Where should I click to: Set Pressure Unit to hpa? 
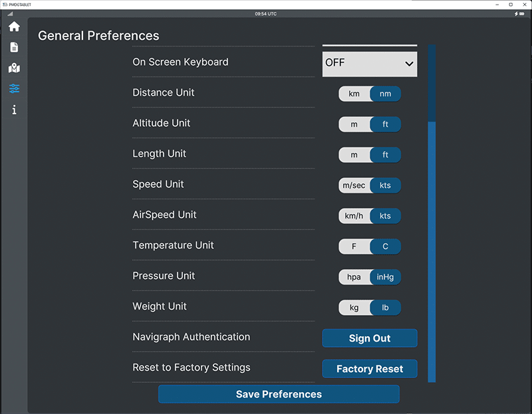[354, 277]
